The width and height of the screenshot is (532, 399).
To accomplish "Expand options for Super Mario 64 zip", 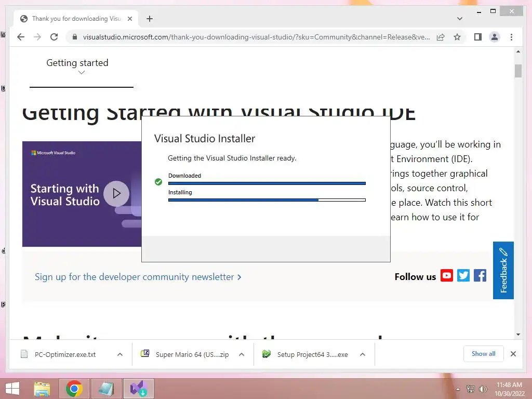I will pyautogui.click(x=242, y=354).
